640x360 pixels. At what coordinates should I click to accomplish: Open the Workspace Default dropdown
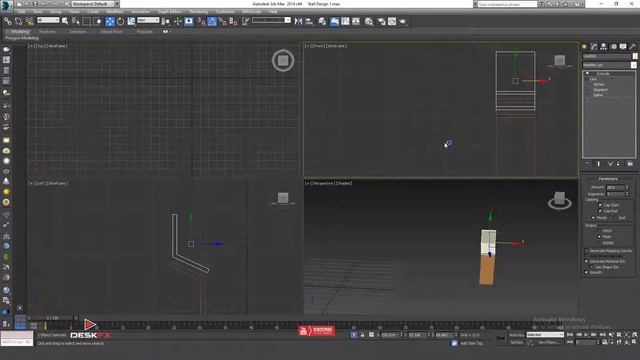(95, 4)
